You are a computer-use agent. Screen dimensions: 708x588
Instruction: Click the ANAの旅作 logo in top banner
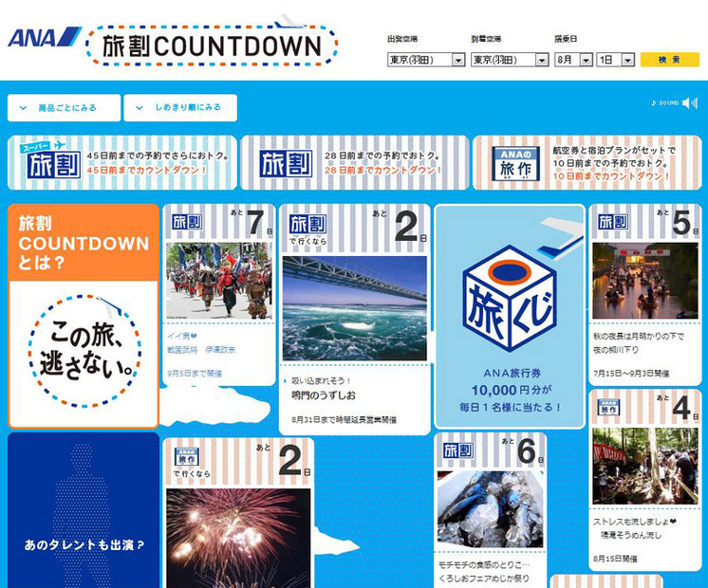[x=515, y=163]
